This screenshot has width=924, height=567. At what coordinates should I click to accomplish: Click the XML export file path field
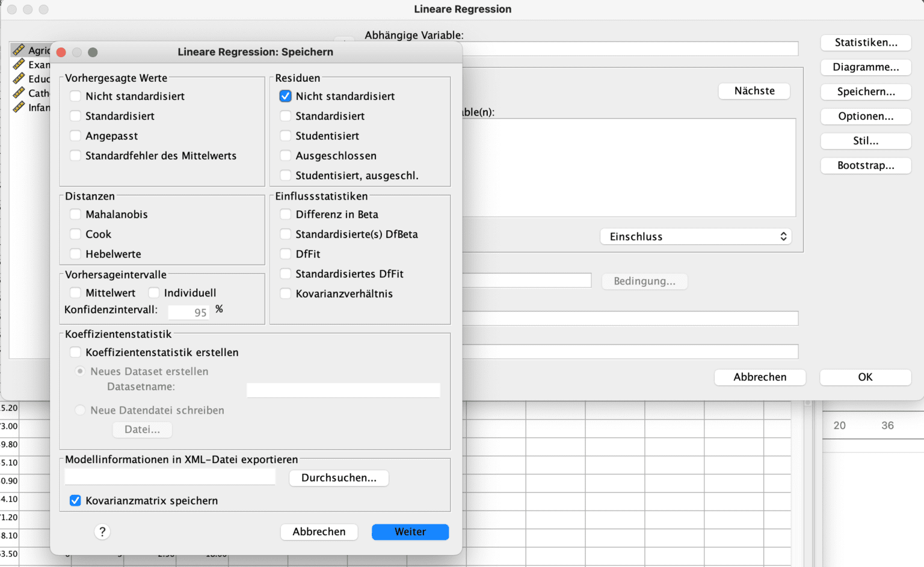pos(170,477)
